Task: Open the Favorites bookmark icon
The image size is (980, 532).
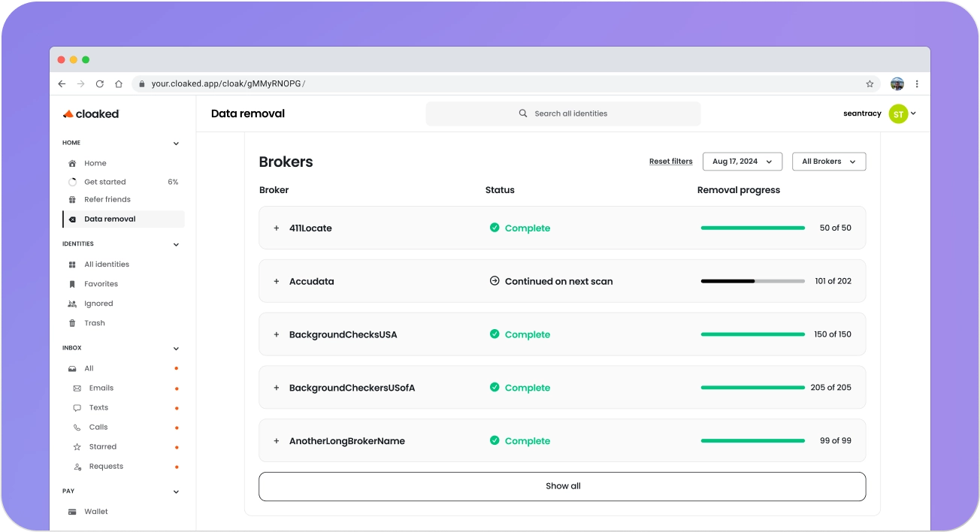Action: (x=71, y=283)
